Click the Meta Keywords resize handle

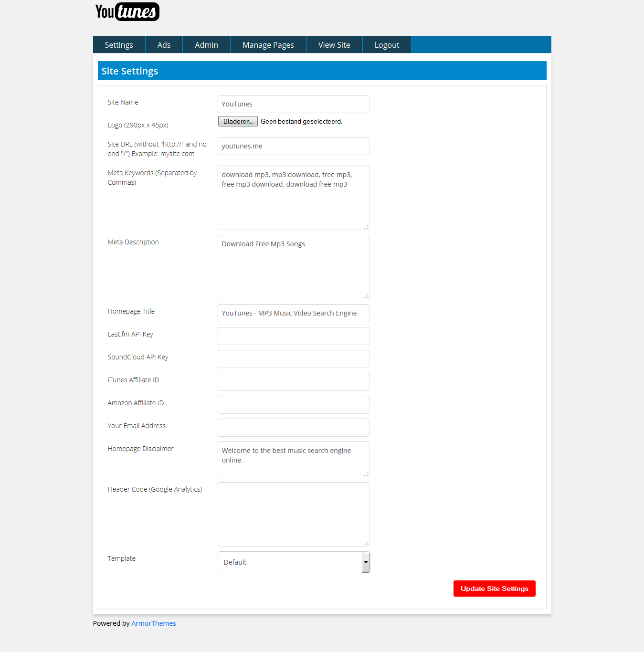tap(366, 227)
